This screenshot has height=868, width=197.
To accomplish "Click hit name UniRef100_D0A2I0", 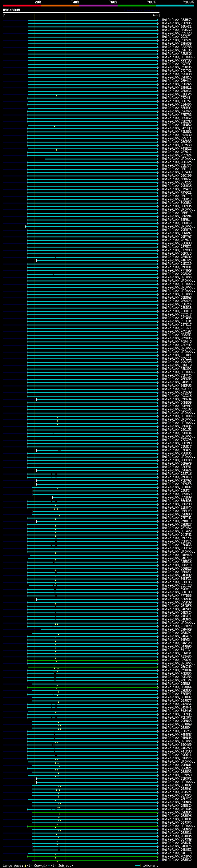I will click(176, 565).
